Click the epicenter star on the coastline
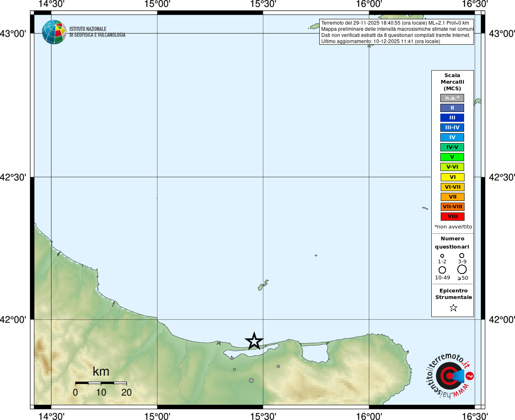515x420 pixels. 254,341
